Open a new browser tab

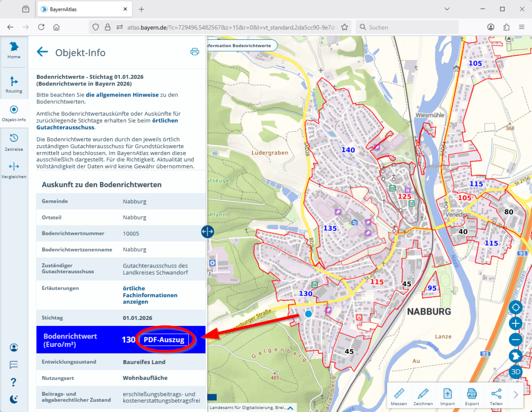141,9
